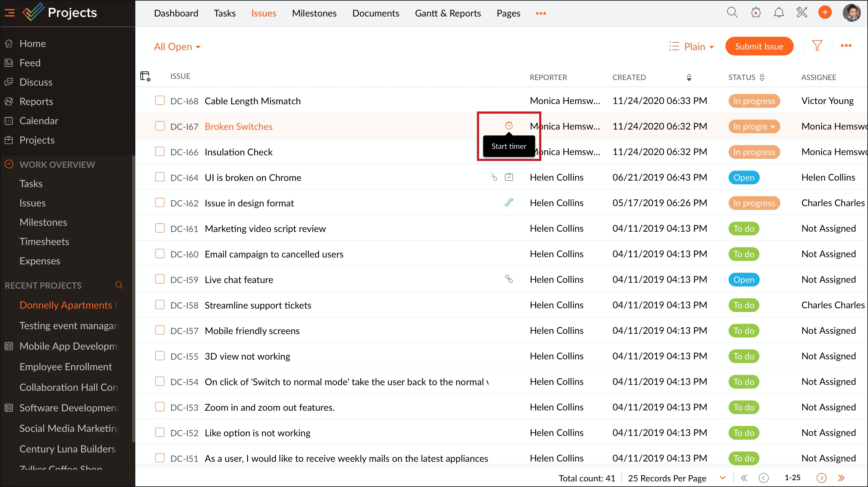Click the Start timer icon on Broken Switches
This screenshot has height=487, width=868.
point(508,126)
